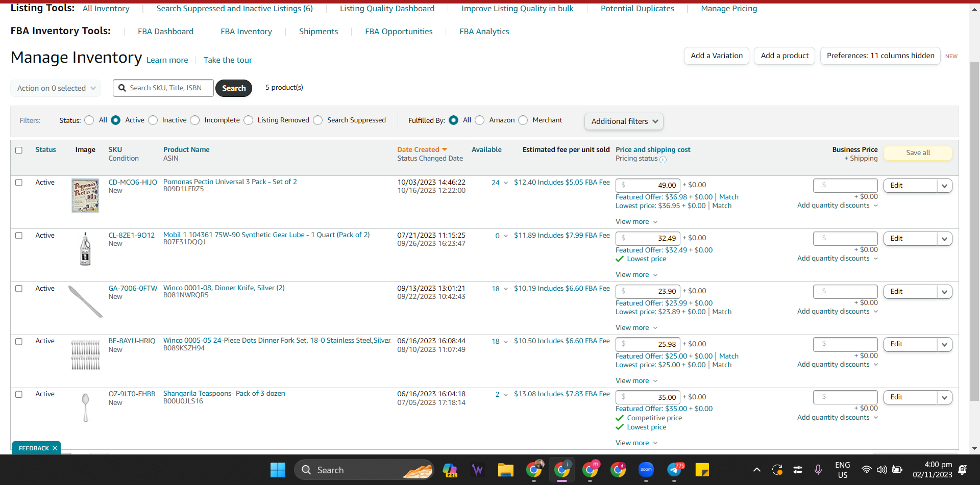Click the Pricing status info icon
The width and height of the screenshot is (980, 485).
click(x=663, y=160)
